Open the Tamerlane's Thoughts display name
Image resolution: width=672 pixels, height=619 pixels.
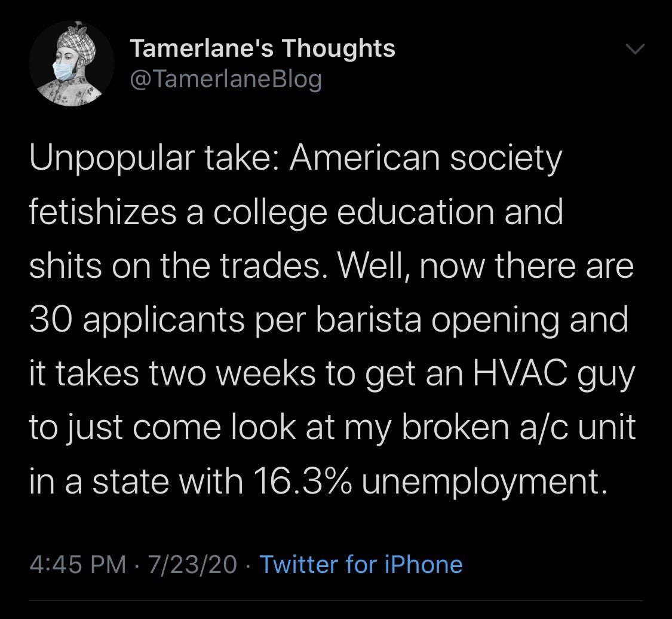(262, 48)
